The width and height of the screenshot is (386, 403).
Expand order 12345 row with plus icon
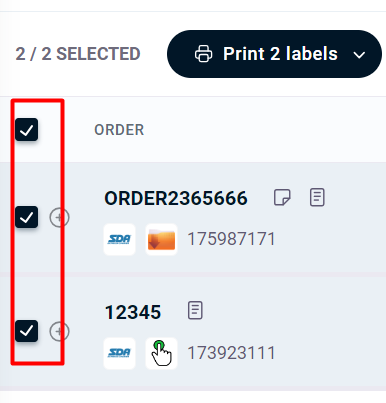(x=59, y=331)
